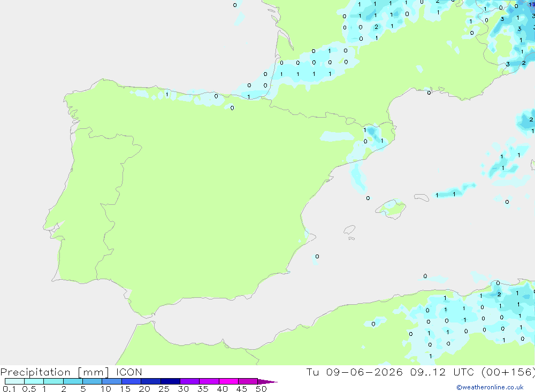Click the 25–30 mm legend color
Viewport: 535px width, 392px height.
tap(170, 381)
